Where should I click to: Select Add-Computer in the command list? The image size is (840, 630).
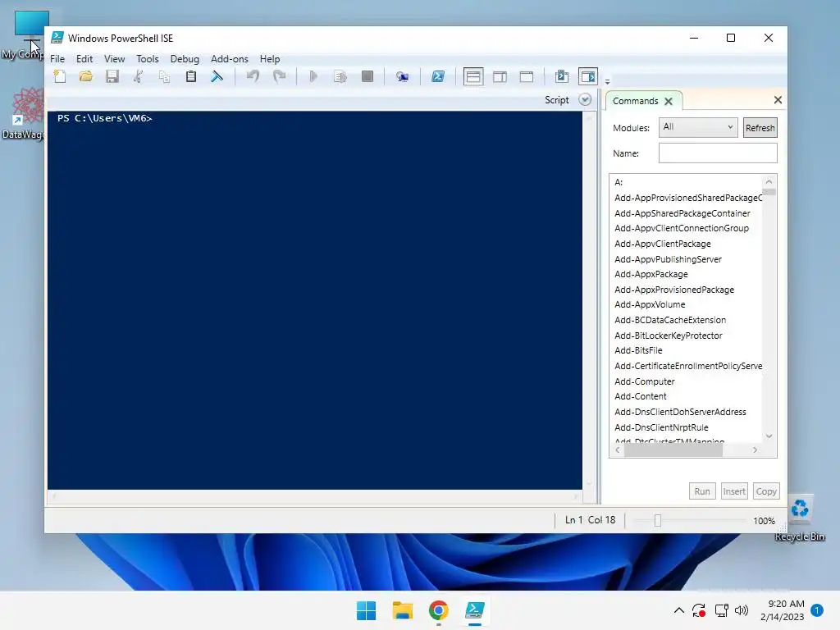645,381
